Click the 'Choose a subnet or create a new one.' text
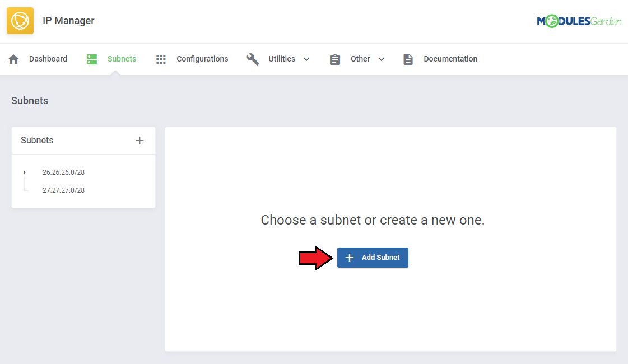This screenshot has width=628, height=364. click(373, 220)
